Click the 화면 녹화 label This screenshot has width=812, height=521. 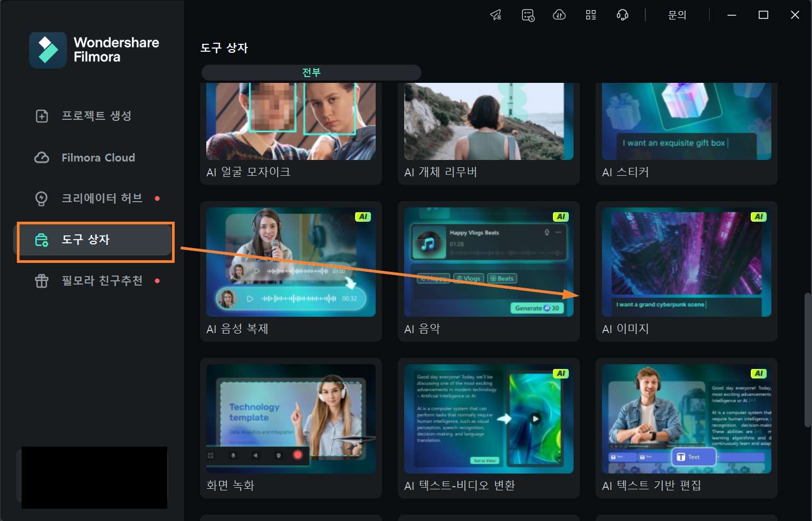pos(230,486)
